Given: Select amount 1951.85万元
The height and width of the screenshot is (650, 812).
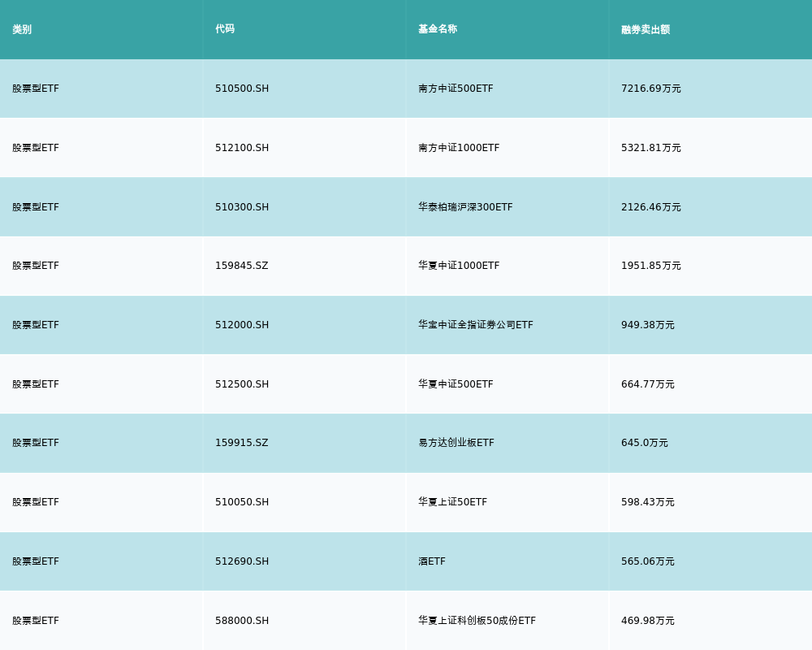Looking at the screenshot, I should [651, 266].
